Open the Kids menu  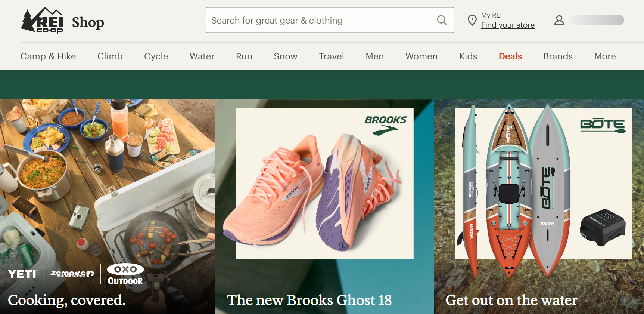468,56
